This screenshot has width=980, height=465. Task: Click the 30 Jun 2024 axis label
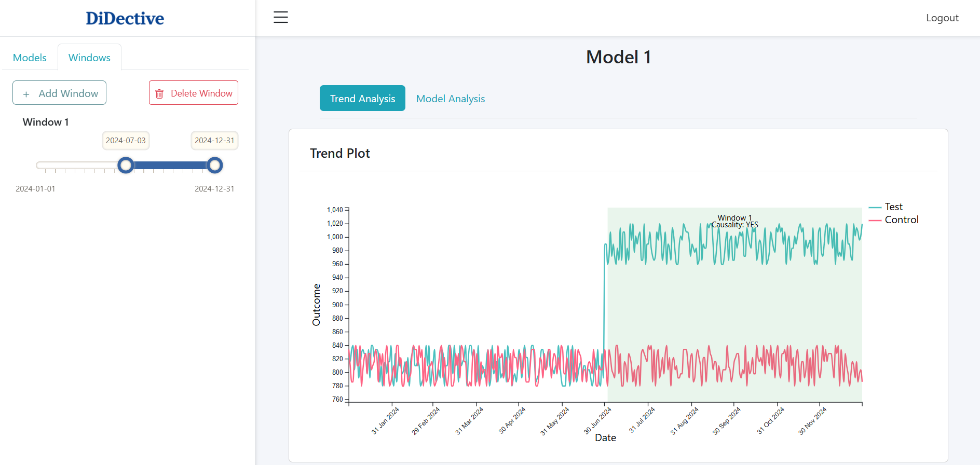[597, 420]
